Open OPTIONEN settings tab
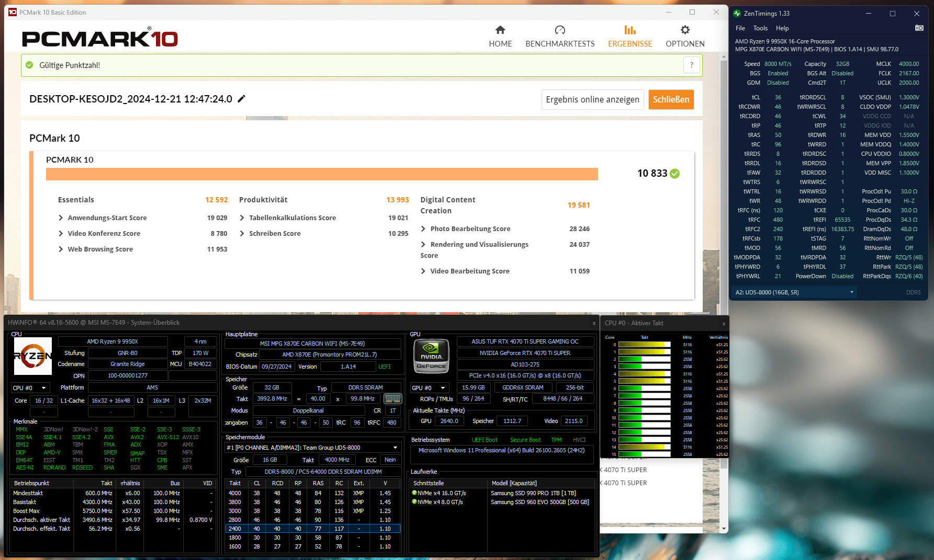 pos(685,37)
